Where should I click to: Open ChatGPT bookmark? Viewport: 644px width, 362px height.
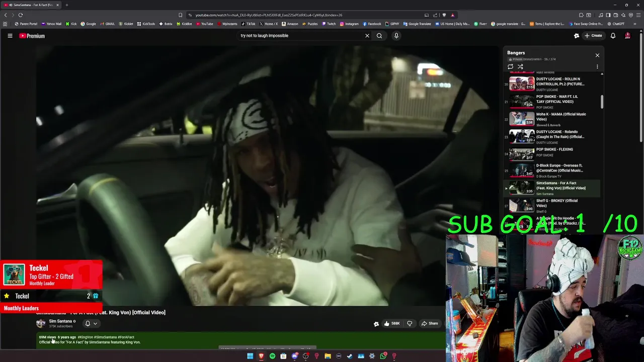click(615, 24)
